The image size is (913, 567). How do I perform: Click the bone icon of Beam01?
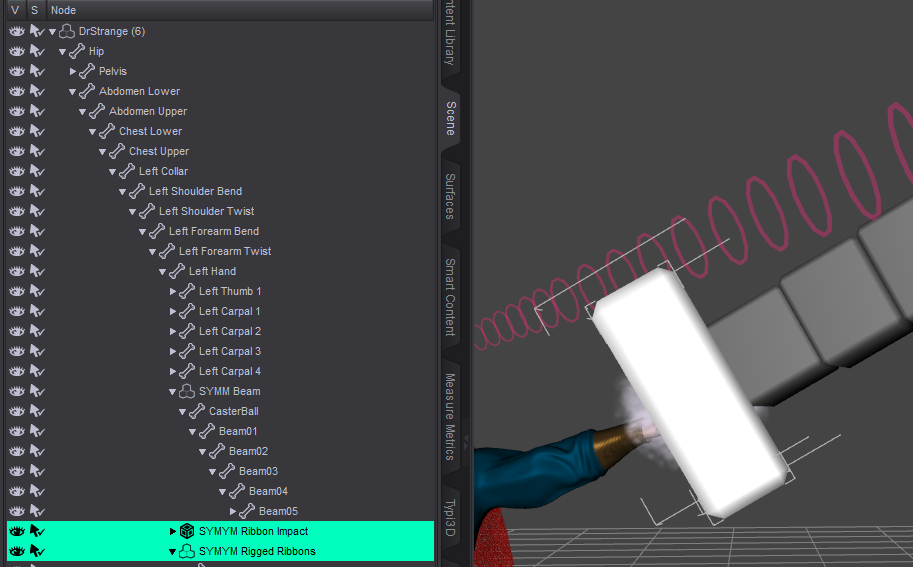pos(207,431)
